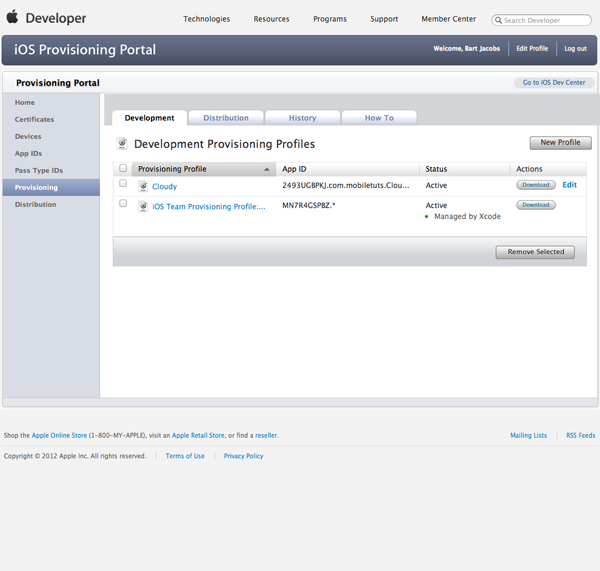Viewport: 600px width, 571px height.
Task: Open Pass Type IDs in the sidebar
Action: 39,171
